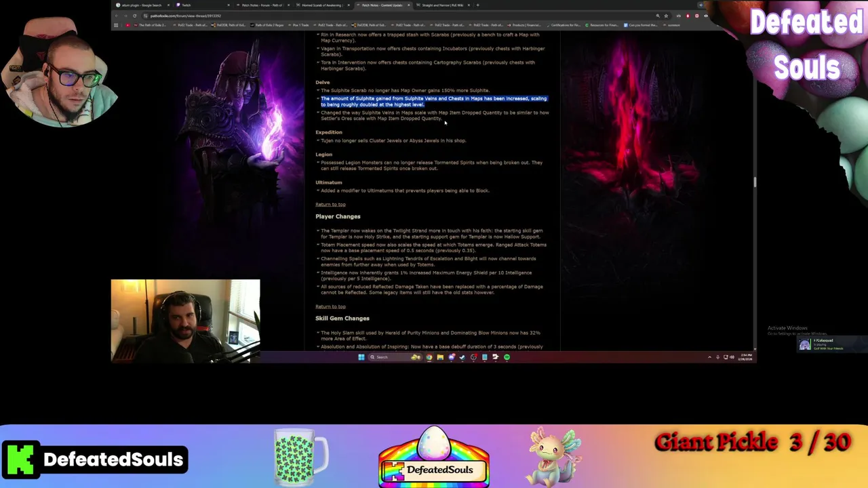Click the Totem Placement speed patch note
Screen dimensions: 868x488
click(433, 247)
